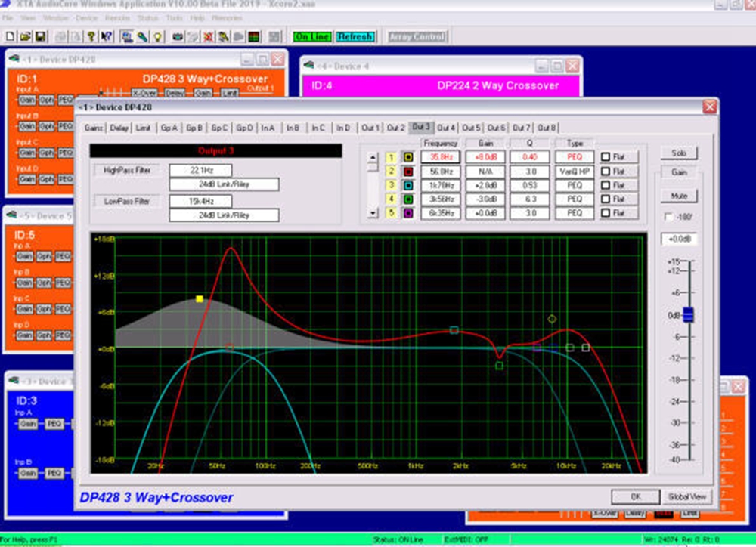
Task: Click band list scroll up arrow
Action: tap(372, 158)
